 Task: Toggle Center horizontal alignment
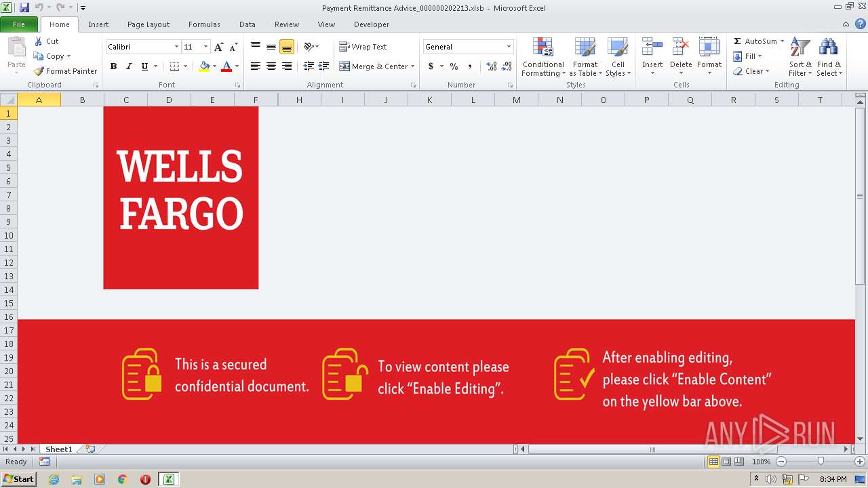point(271,66)
